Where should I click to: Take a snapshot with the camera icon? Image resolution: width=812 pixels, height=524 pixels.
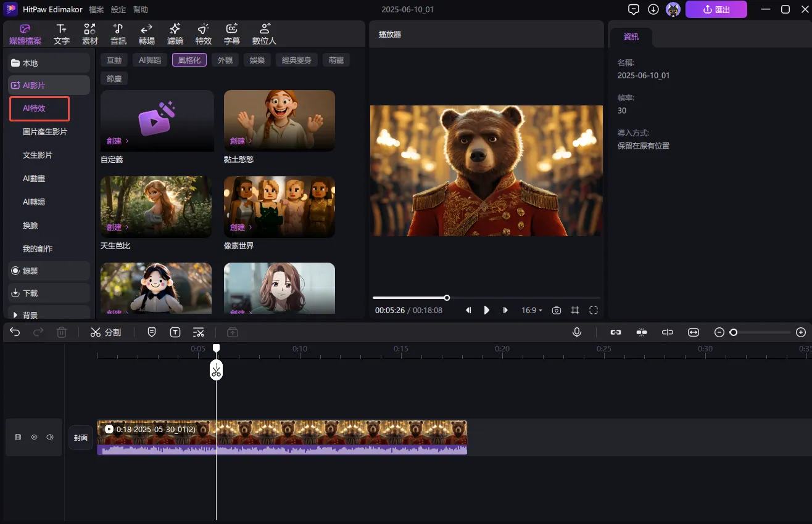[557, 310]
